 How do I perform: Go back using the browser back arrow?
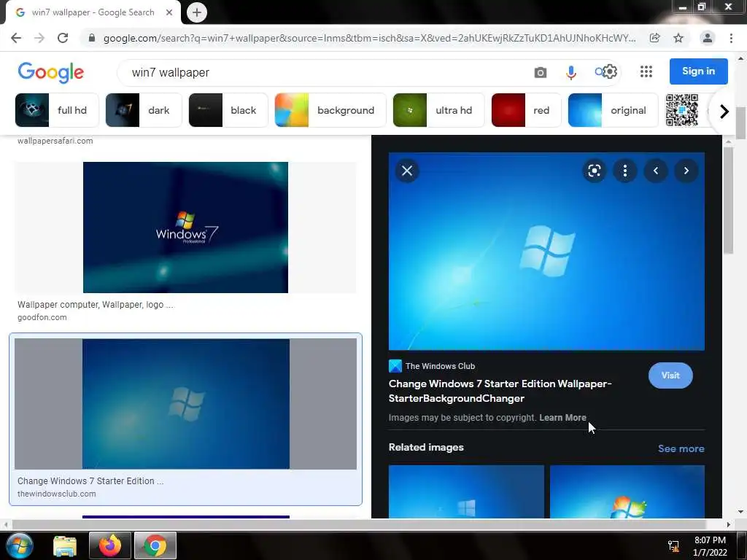16,38
